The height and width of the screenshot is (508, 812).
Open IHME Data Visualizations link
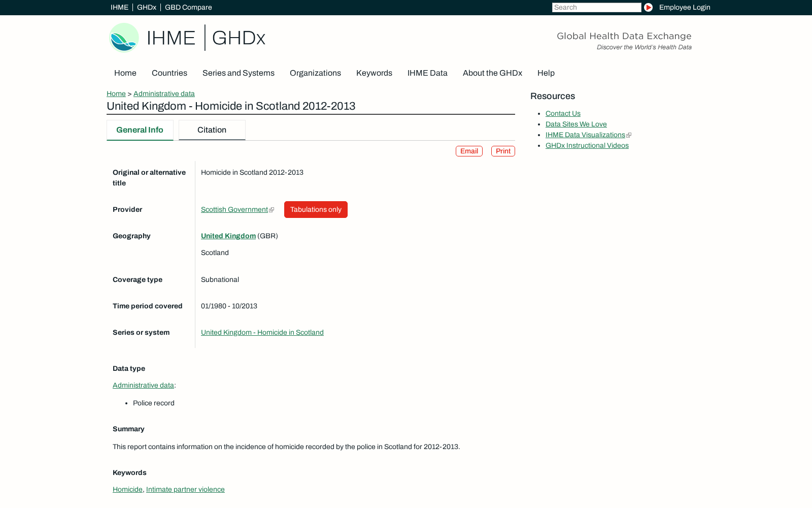585,135
